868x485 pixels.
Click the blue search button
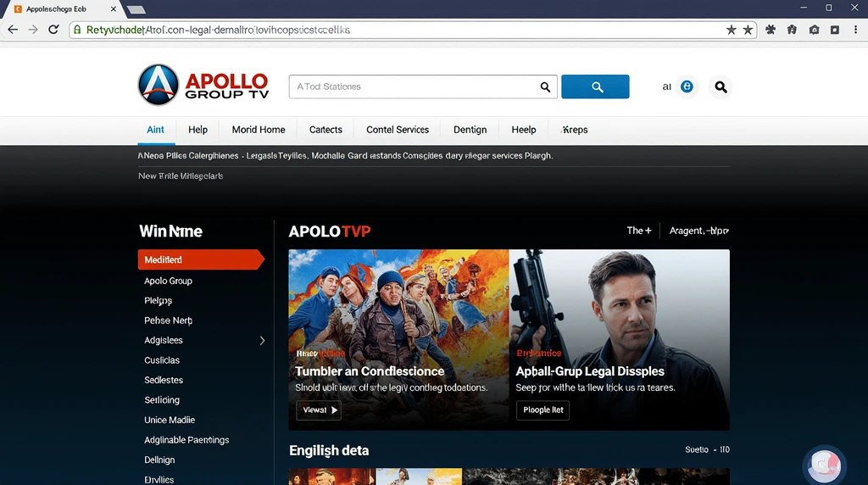(x=595, y=86)
